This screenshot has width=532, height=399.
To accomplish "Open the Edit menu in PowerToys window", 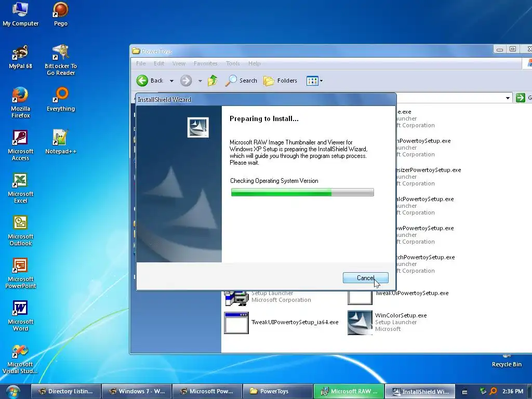I will coord(159,63).
